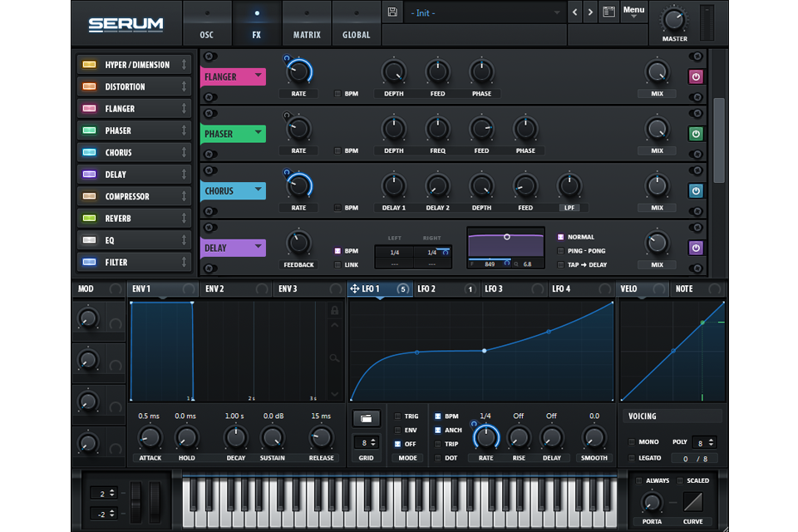Select the Distortion effect in the FX list
The width and height of the screenshot is (798, 532).
(x=133, y=86)
